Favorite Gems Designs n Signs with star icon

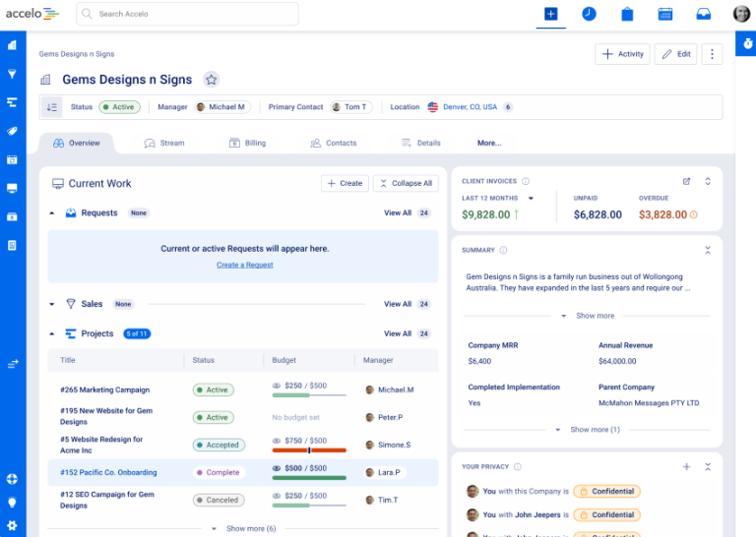coord(211,80)
